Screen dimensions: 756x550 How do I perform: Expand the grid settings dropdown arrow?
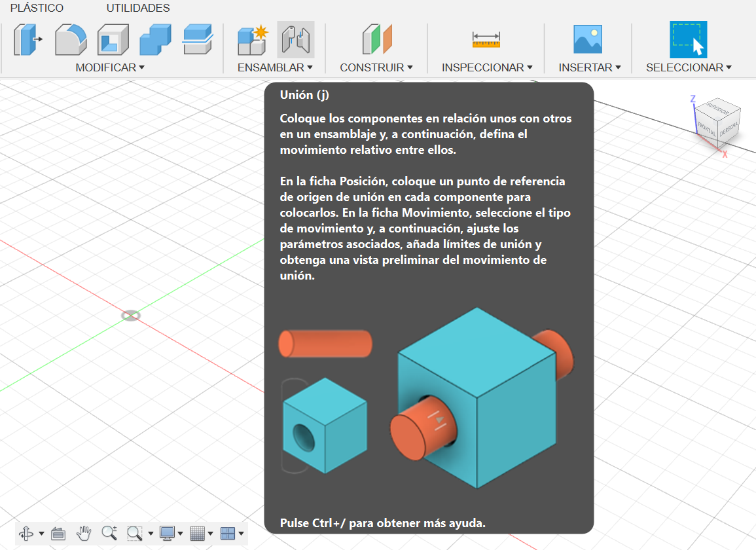click(x=211, y=534)
